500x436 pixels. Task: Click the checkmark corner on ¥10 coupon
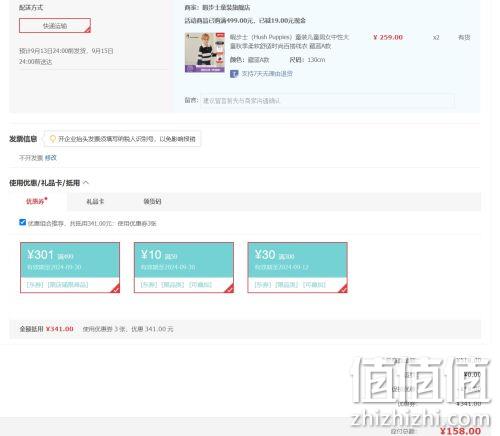click(x=229, y=289)
